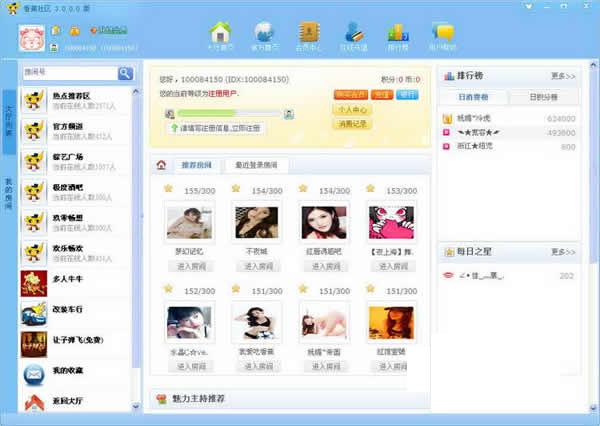Open the 多人牛牛 game icon

[34, 284]
